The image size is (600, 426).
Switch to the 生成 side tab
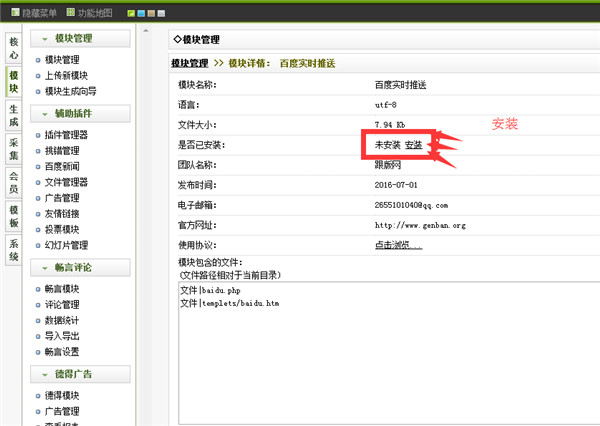13,115
